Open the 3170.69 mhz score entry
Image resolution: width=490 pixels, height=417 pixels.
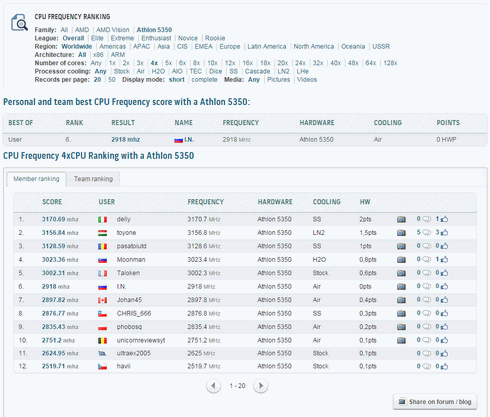click(60, 219)
